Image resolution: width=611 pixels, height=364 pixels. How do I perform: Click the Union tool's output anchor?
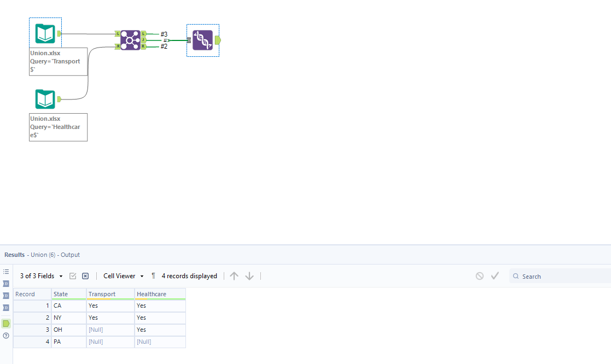pyautogui.click(x=217, y=39)
